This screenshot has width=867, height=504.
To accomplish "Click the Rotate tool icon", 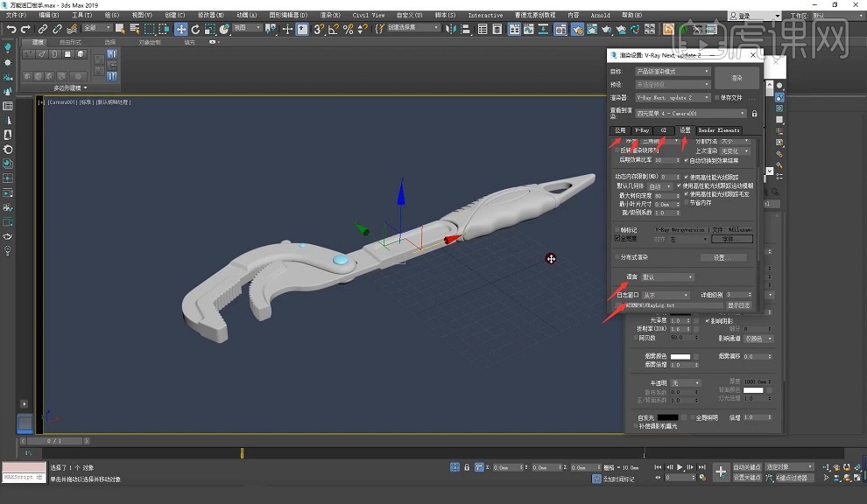I will [x=195, y=29].
